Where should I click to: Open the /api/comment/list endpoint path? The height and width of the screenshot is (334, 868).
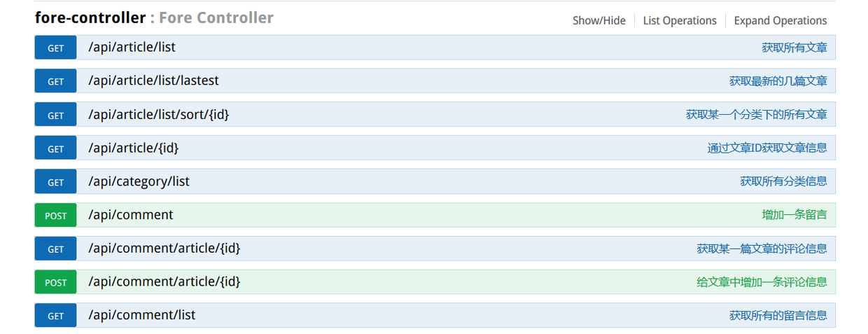pyautogui.click(x=141, y=315)
